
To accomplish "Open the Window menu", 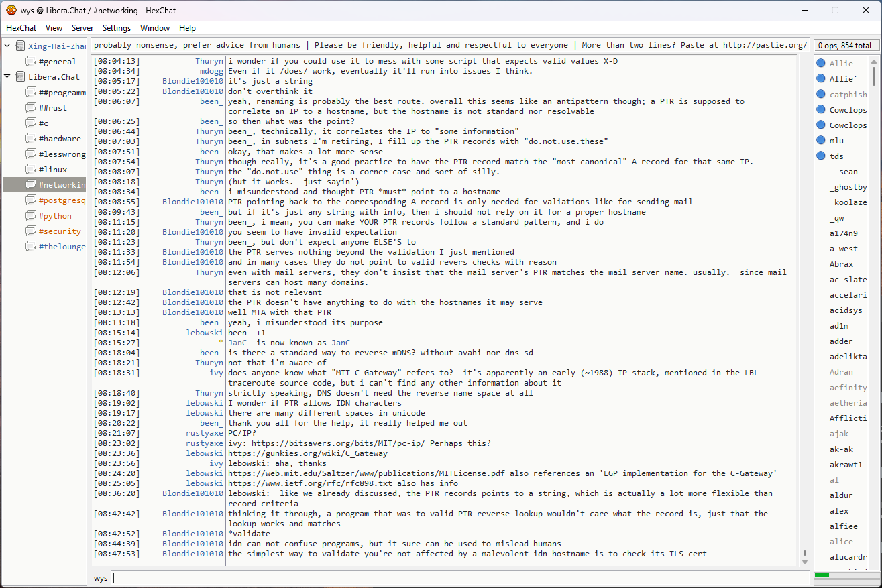I will click(x=155, y=28).
